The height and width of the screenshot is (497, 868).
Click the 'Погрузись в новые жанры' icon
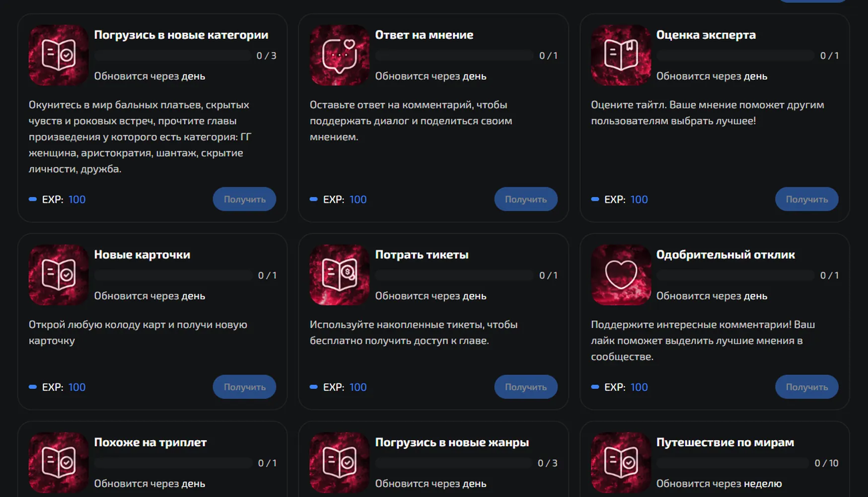click(340, 463)
